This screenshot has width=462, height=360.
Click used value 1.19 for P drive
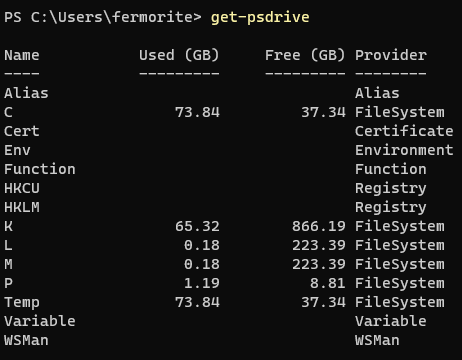pyautogui.click(x=202, y=283)
